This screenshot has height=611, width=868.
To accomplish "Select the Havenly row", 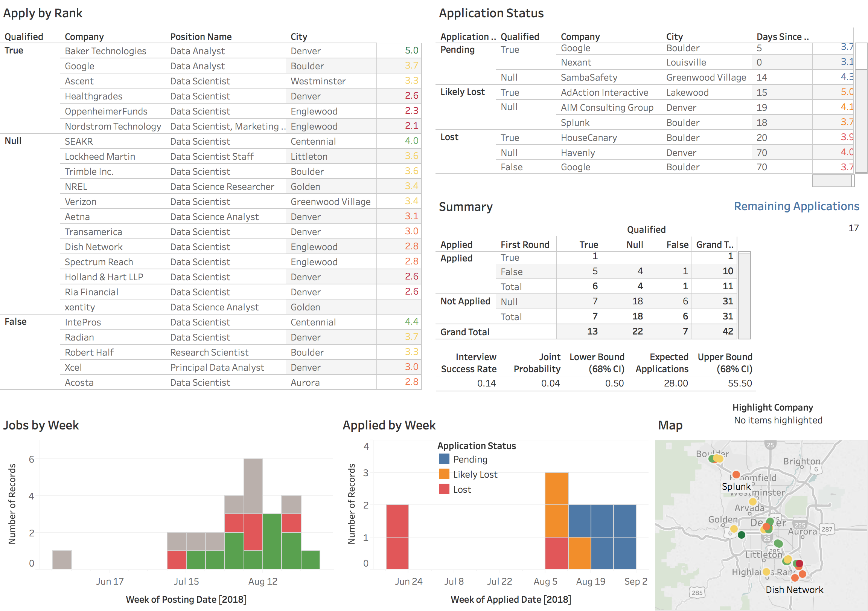I will tap(675, 153).
